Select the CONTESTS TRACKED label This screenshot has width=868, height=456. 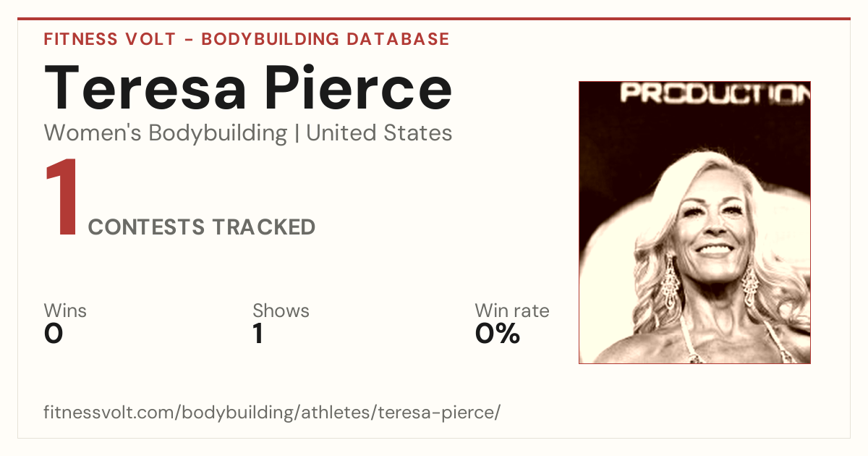click(202, 227)
